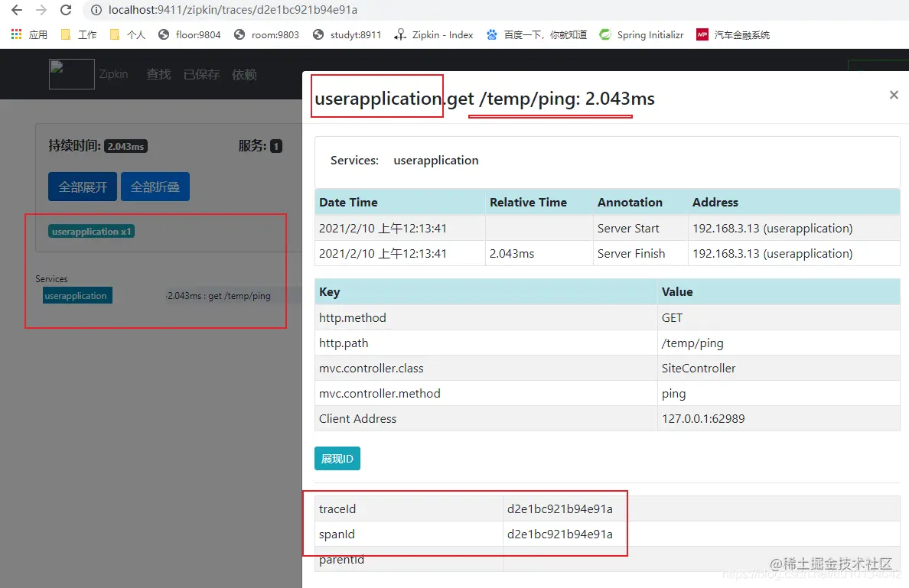Screen dimensions: 909x588
Task: Select the 2.043ms duration badge
Action: click(x=125, y=146)
